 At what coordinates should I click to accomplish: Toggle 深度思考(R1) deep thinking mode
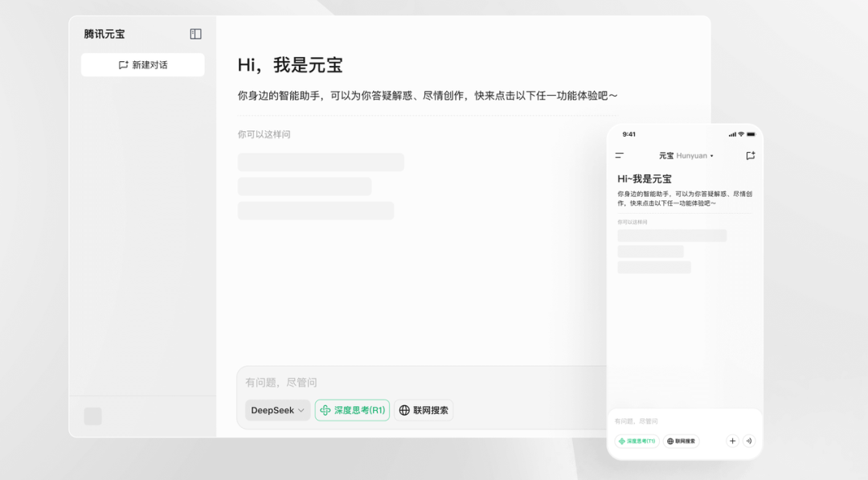[352, 410]
